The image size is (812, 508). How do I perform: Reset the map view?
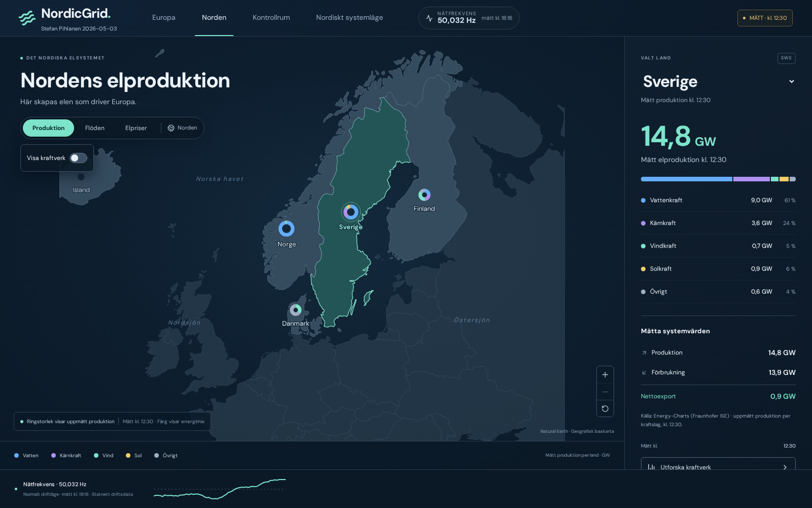tap(605, 408)
